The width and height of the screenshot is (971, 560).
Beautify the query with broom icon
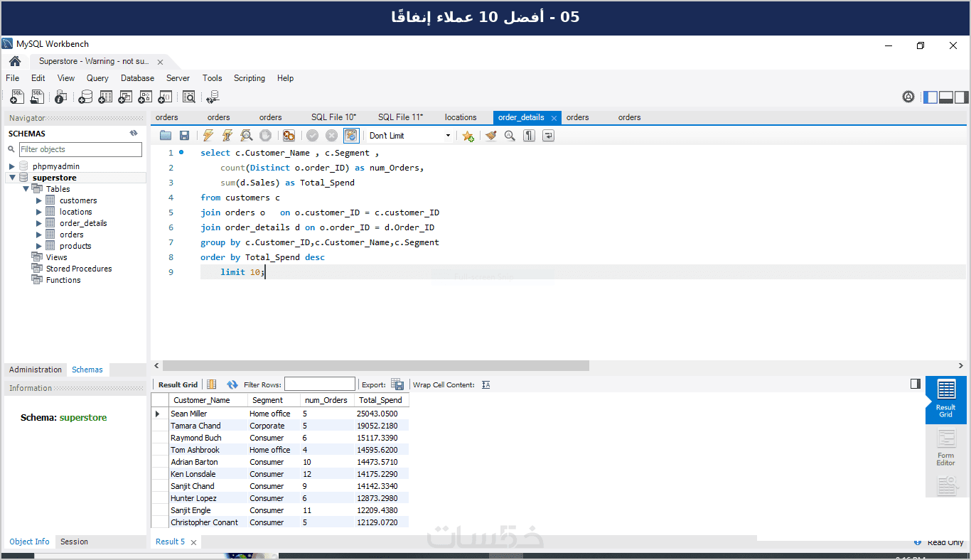coord(490,135)
